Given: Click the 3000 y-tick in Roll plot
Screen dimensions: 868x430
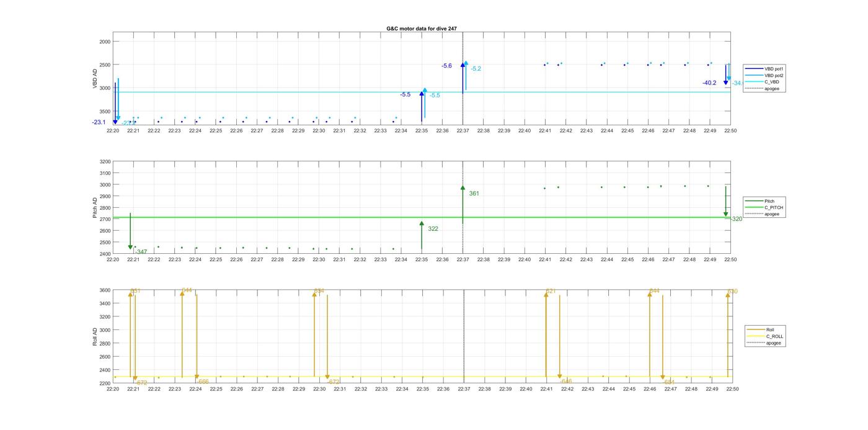Looking at the screenshot, I should 105,330.
